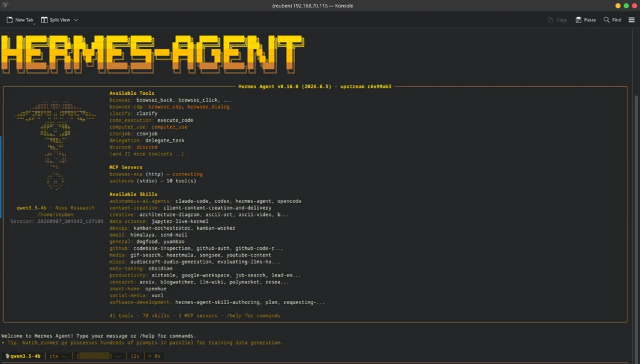Click the 'Available Tools' heading
Screen dimensions: 640x364
[132, 93]
